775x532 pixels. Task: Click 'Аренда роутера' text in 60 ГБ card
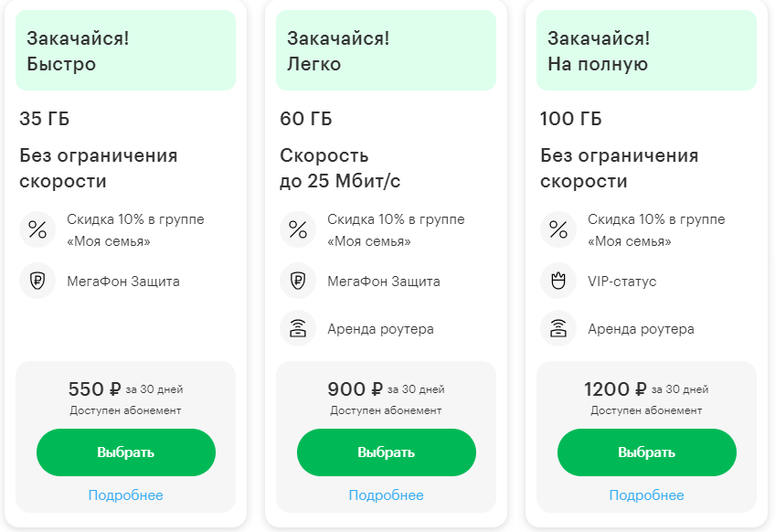pyautogui.click(x=380, y=329)
